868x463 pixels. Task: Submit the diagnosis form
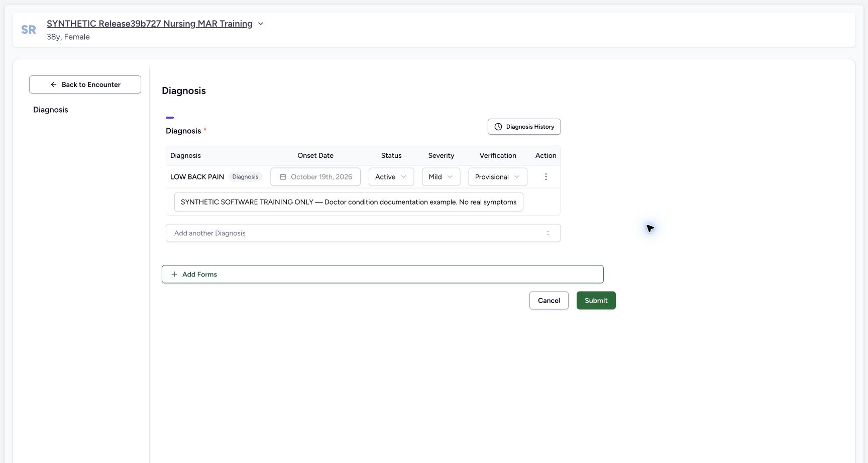(596, 301)
